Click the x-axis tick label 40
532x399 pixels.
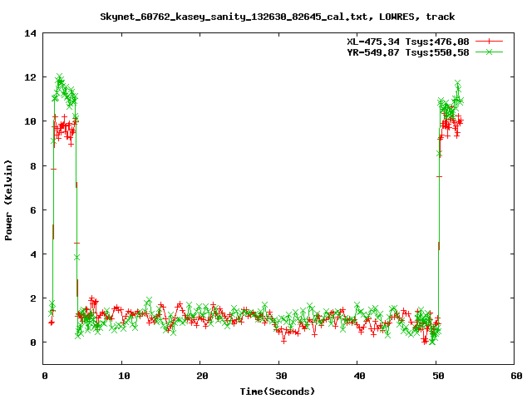pyautogui.click(x=359, y=376)
